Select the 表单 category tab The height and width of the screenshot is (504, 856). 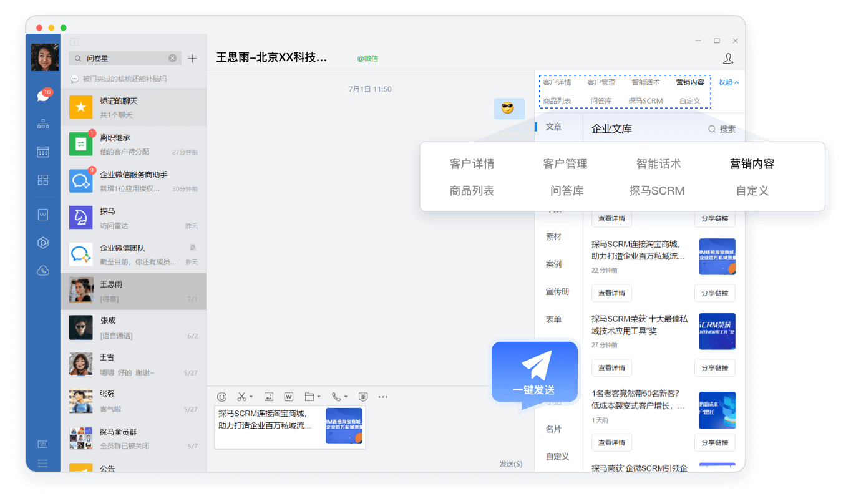(553, 319)
